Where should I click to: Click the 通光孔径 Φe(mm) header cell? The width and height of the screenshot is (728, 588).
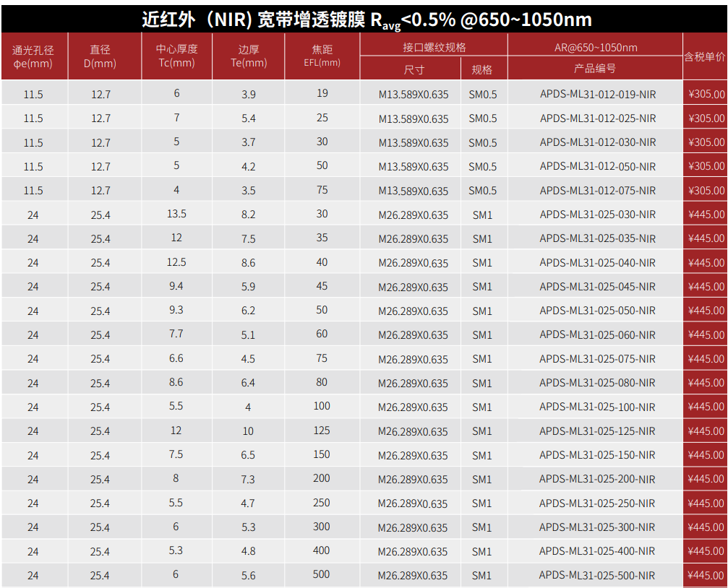[x=33, y=56]
